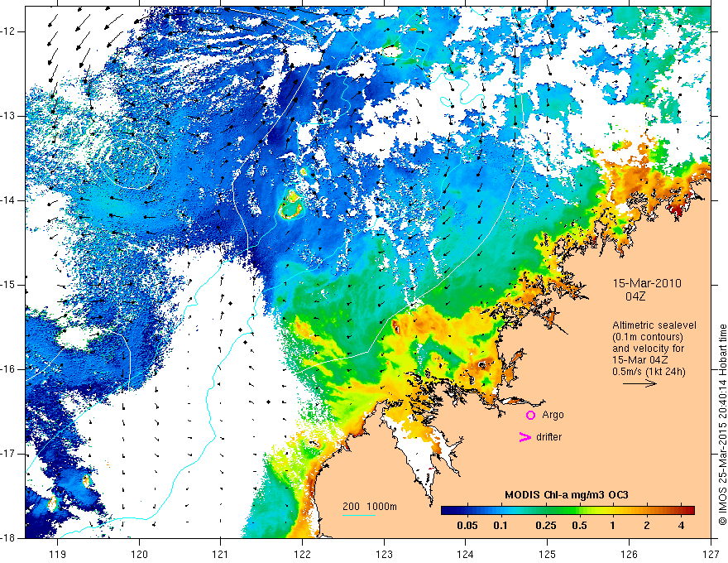This screenshot has height=563, width=728.
Task: Click the 'Altimetric sealevel' legend text
Action: click(x=654, y=325)
